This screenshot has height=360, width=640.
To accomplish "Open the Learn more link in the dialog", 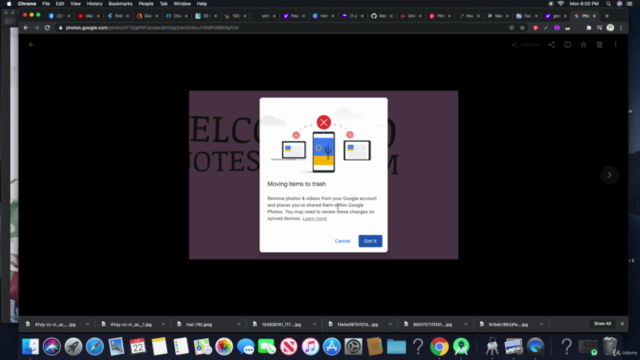I will coord(315,218).
